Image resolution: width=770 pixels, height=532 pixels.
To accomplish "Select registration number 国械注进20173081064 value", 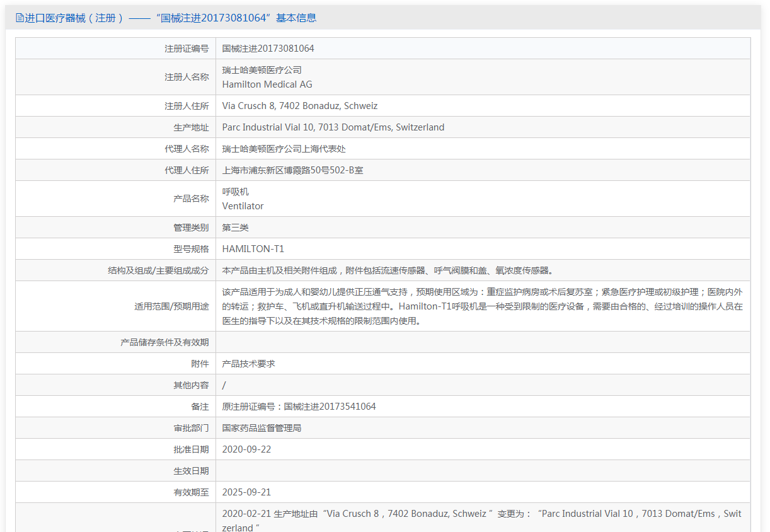I will pos(268,49).
